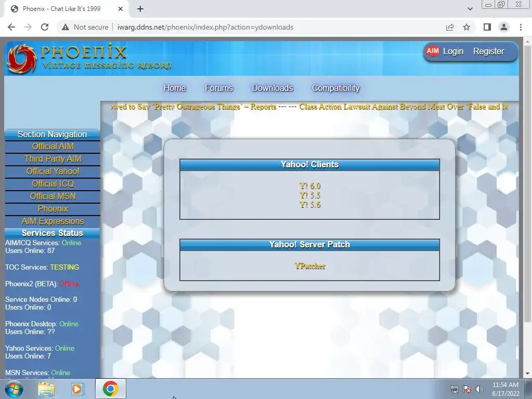Image resolution: width=532 pixels, height=399 pixels.
Task: Click the 'Phoenix Desktop: Online' status text
Action: pos(42,324)
